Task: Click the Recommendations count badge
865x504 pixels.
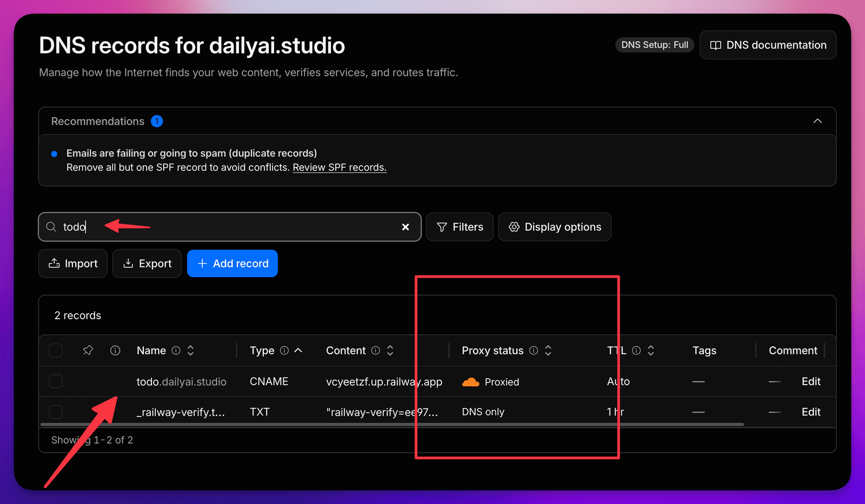Action: pos(157,121)
